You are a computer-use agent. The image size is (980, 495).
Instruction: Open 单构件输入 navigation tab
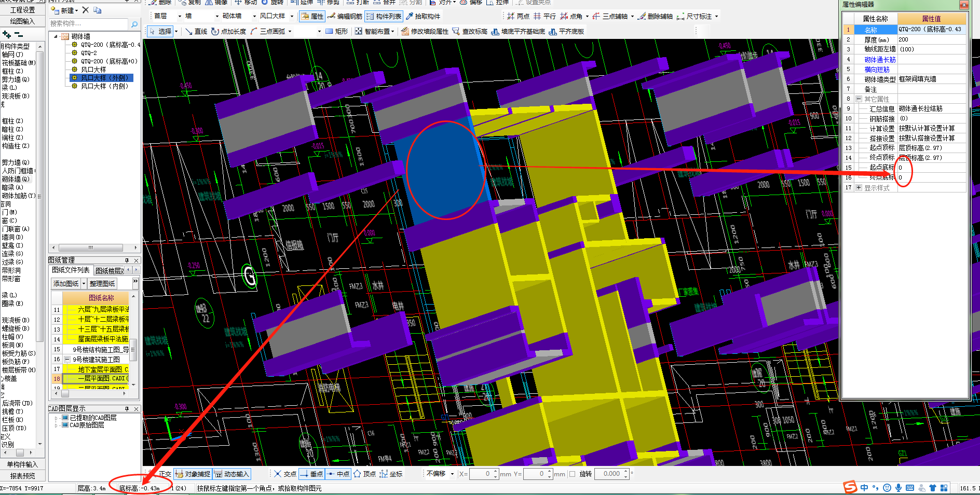pyautogui.click(x=22, y=464)
